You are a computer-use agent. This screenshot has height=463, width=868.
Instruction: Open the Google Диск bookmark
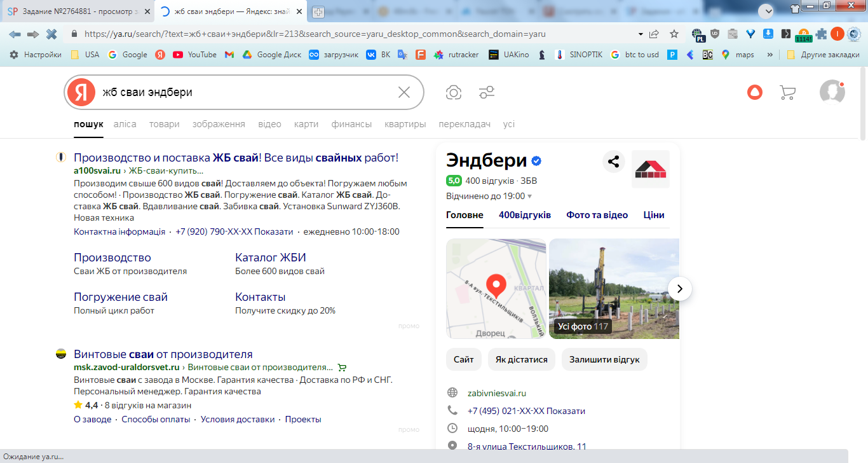(272, 55)
